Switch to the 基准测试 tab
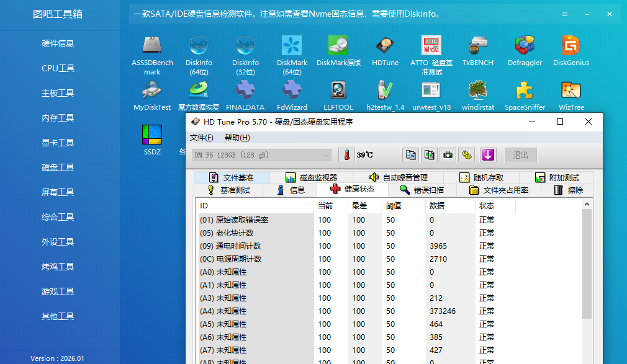627x364 pixels. (x=228, y=190)
